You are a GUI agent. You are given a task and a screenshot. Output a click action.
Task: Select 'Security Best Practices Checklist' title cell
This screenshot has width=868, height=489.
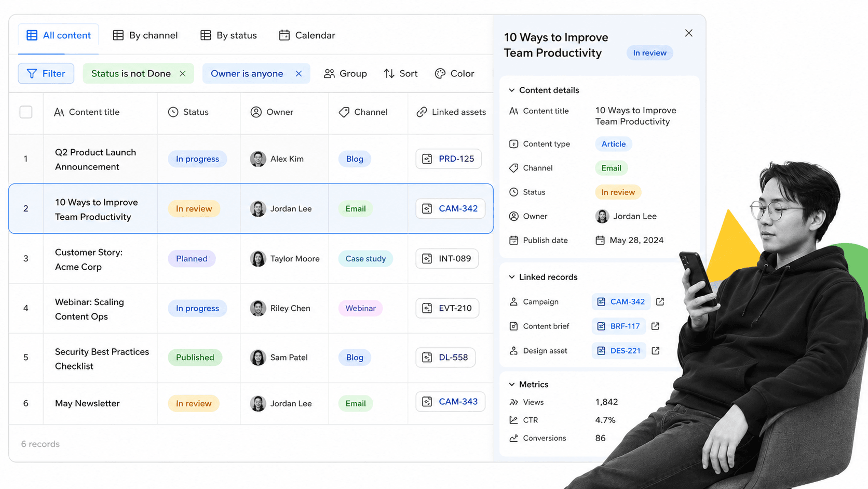pyautogui.click(x=100, y=359)
